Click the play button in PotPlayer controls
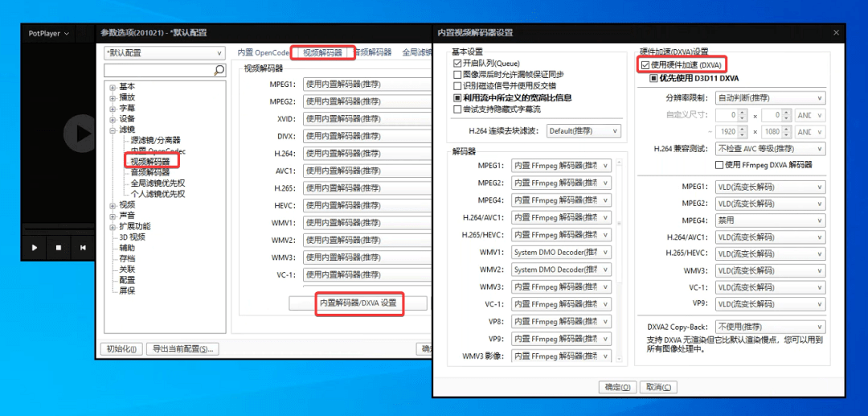Viewport: 868px width, 416px height. click(x=35, y=248)
